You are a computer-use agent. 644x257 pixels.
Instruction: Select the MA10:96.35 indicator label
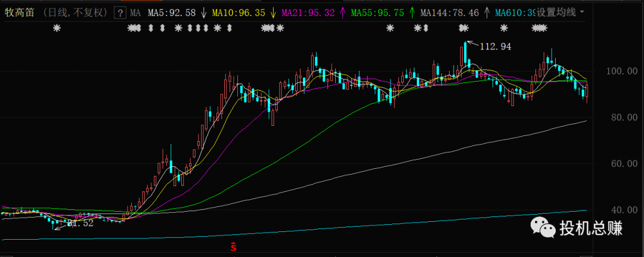pos(239,13)
